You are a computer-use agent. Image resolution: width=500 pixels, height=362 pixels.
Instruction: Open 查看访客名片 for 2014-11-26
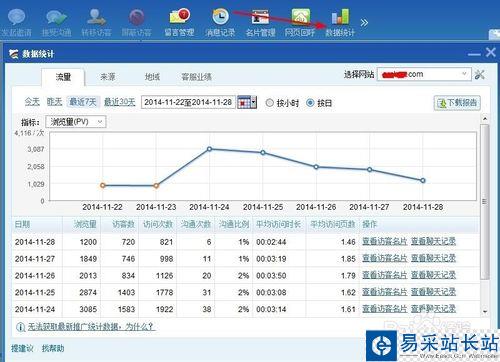[385, 275]
